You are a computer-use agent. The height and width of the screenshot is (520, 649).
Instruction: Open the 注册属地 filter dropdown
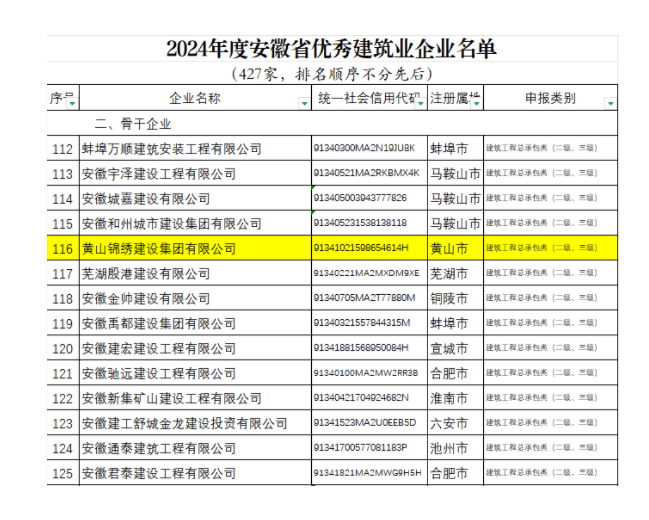pos(475,102)
